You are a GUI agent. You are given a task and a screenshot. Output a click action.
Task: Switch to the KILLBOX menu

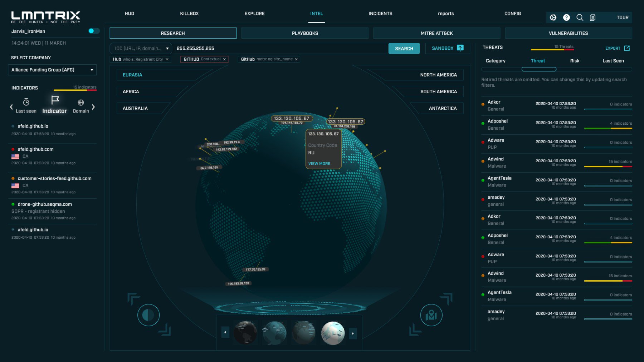point(189,14)
